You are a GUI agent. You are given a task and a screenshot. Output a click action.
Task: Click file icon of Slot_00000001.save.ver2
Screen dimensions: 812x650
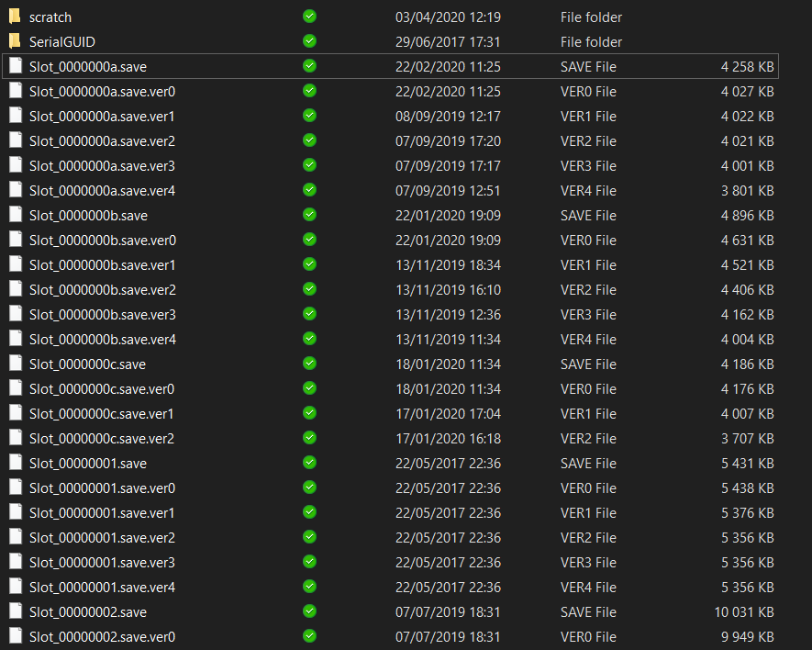click(x=16, y=537)
